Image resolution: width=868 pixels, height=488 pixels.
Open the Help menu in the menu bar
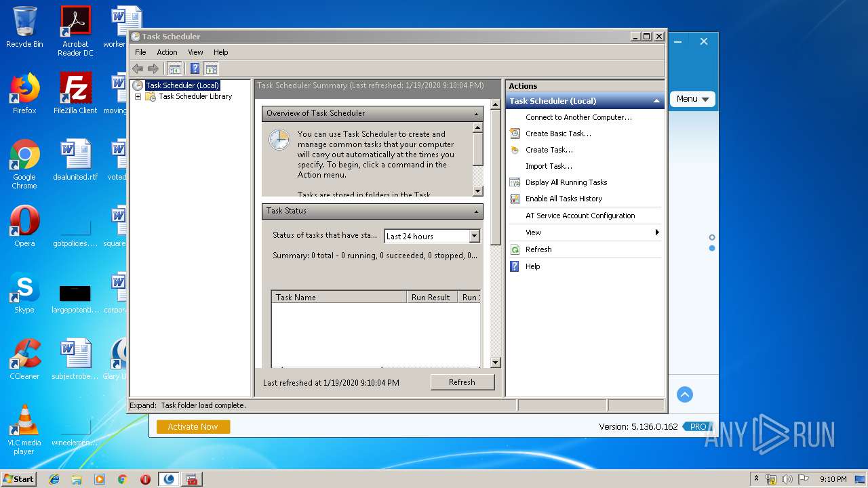click(220, 52)
